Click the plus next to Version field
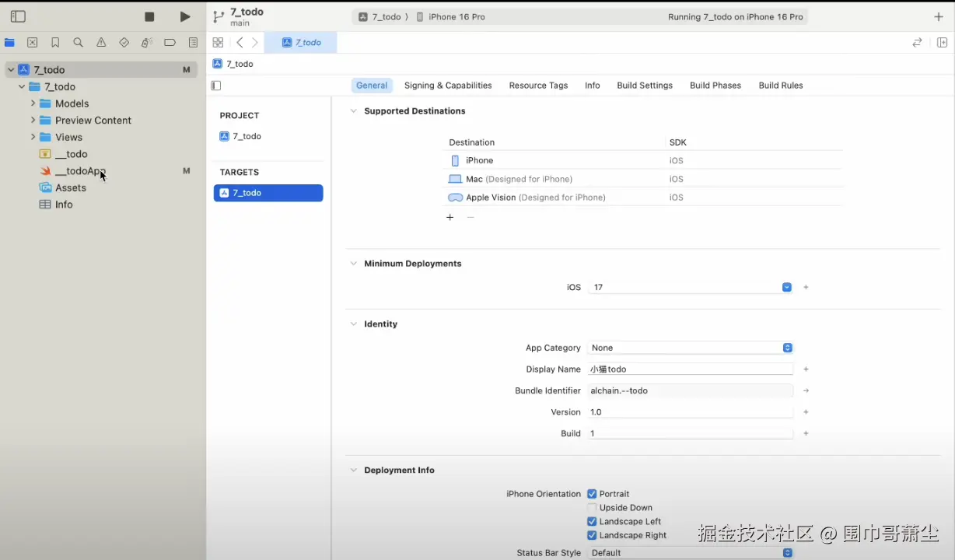Viewport: 955px width, 560px height. pos(806,412)
